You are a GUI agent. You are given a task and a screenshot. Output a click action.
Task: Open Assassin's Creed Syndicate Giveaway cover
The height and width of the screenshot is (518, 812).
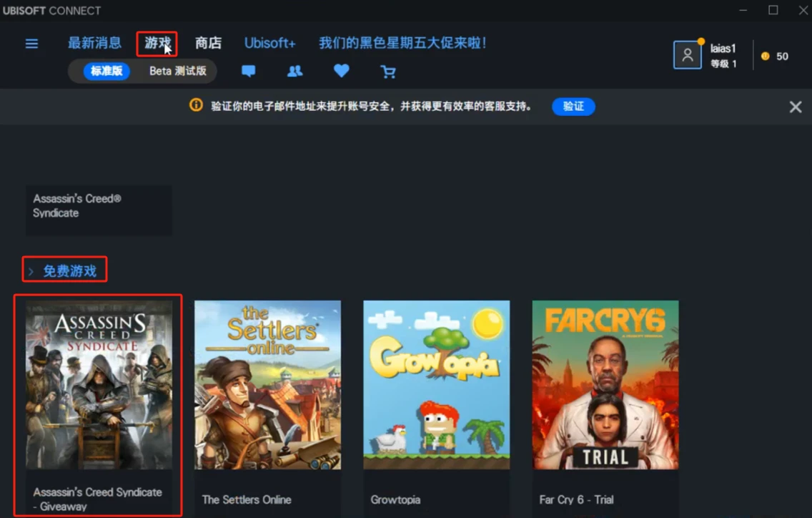[x=99, y=385]
